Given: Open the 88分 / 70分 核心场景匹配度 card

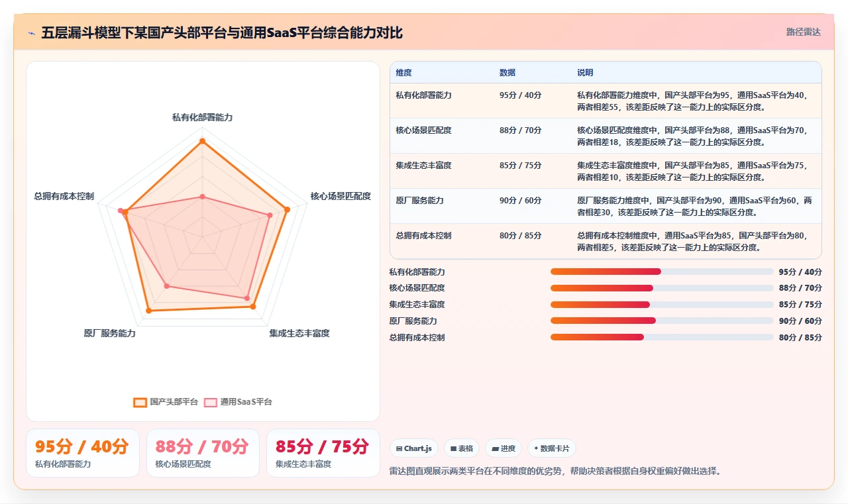Looking at the screenshot, I should pyautogui.click(x=203, y=453).
